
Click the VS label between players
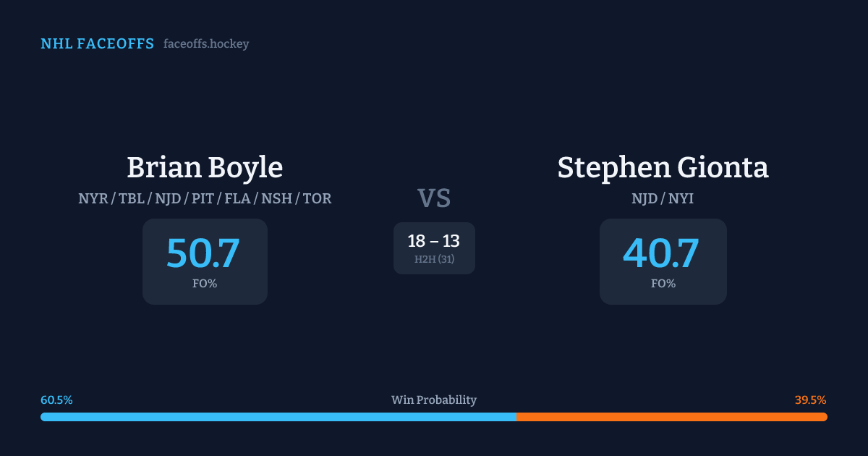(434, 198)
